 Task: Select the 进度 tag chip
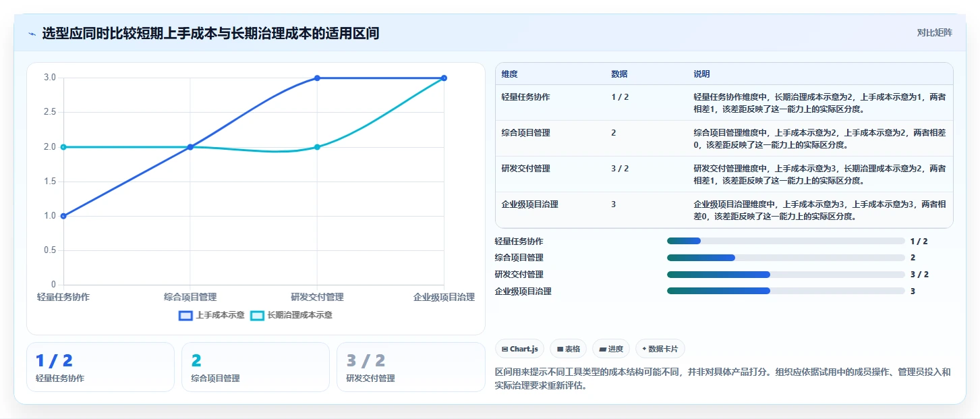coord(612,349)
